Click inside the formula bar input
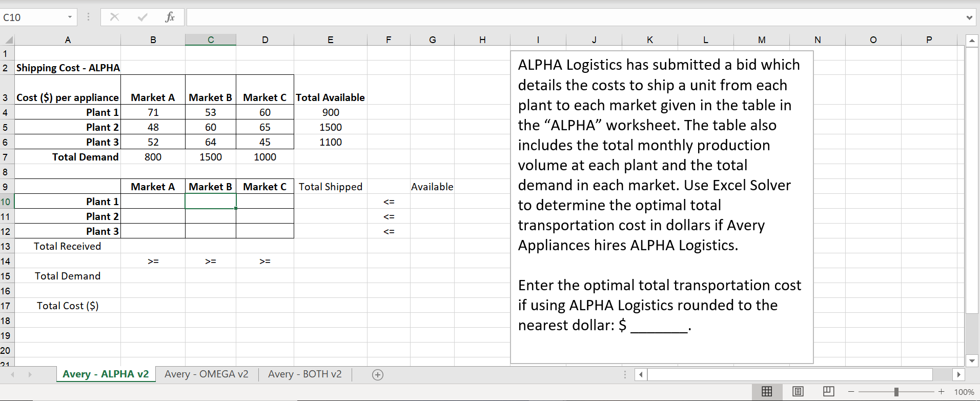This screenshot has height=401, width=980. pyautogui.click(x=575, y=17)
